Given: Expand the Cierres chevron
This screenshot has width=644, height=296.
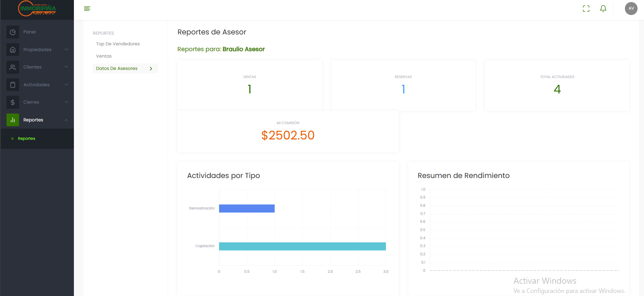Looking at the screenshot, I should pos(66,102).
